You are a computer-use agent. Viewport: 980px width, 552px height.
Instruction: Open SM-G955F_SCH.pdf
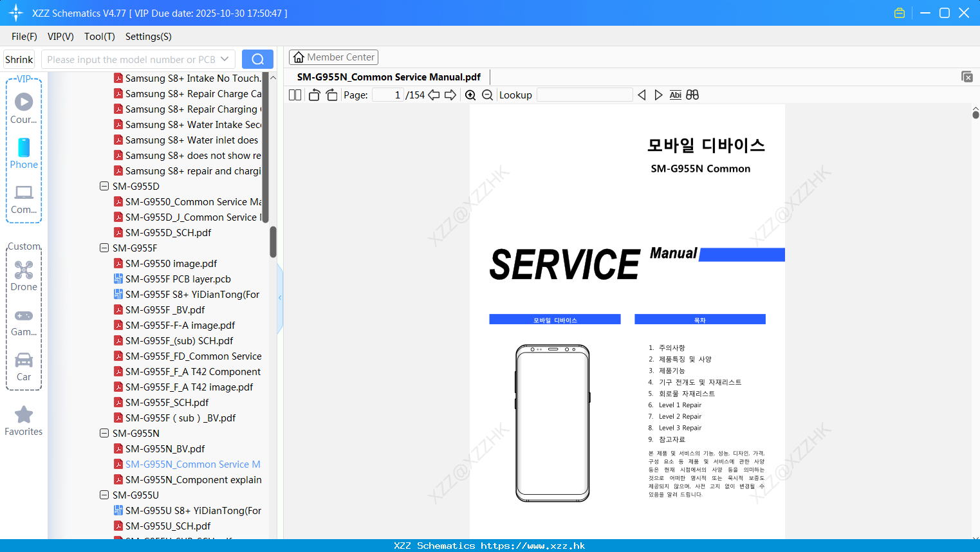pos(167,402)
